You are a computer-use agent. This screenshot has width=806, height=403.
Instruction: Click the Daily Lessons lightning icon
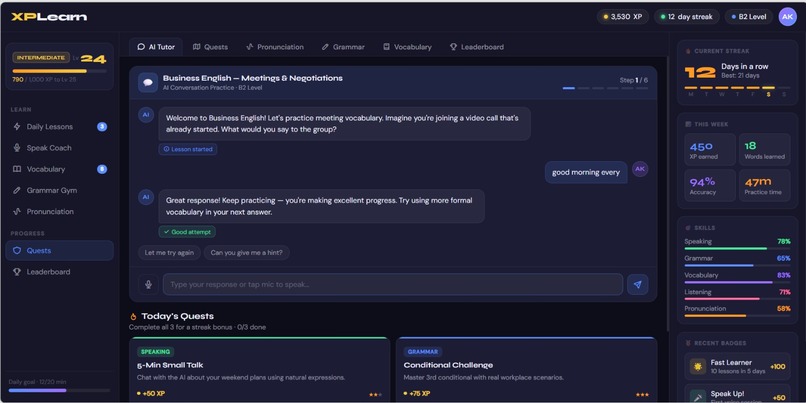tap(17, 126)
